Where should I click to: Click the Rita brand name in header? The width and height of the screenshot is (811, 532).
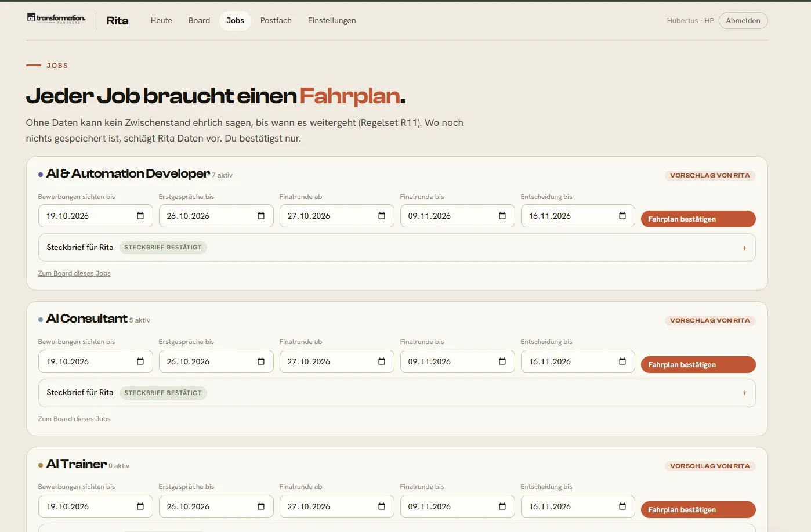pyautogui.click(x=117, y=20)
